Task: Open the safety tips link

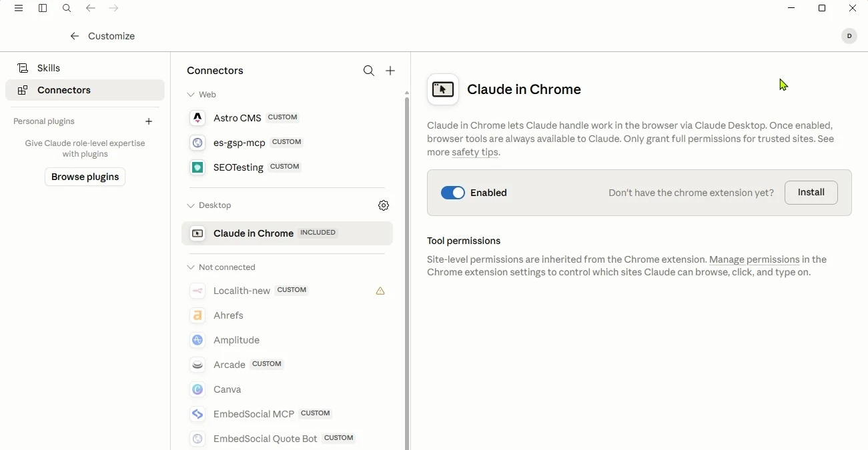Action: [x=476, y=153]
